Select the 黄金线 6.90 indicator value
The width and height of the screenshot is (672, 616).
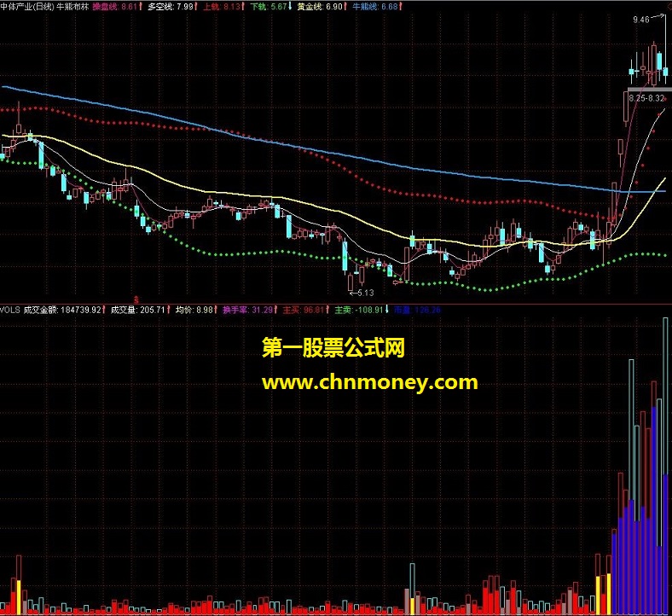(322, 6)
